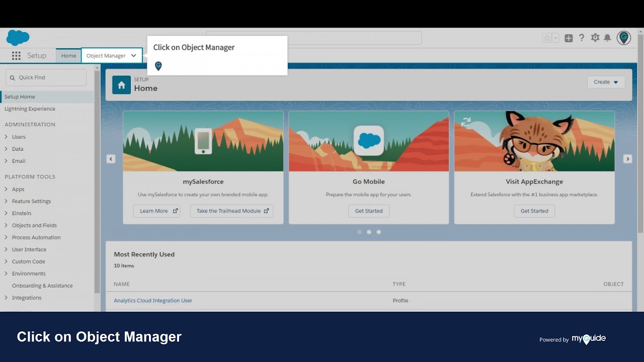This screenshot has width=644, height=362.
Task: Click the mySalesforce card image
Action: [x=203, y=141]
